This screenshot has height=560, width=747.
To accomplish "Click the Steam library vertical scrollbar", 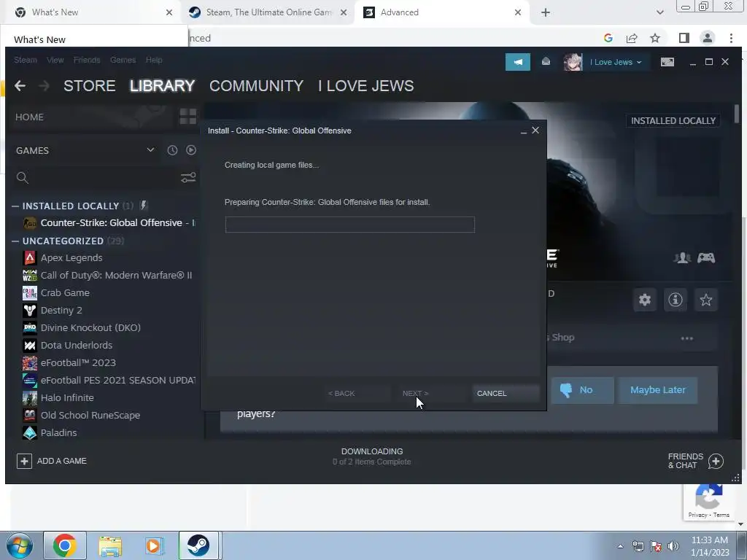I will 737,114.
